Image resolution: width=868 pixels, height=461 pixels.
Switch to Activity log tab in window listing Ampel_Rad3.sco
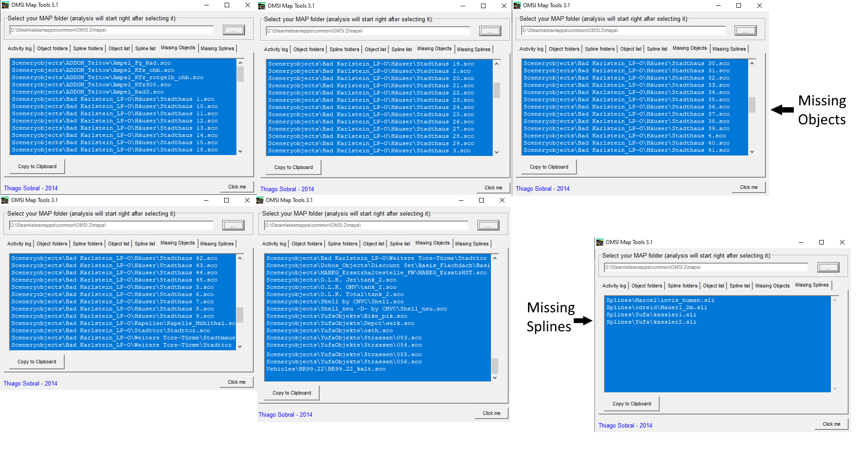[19, 48]
